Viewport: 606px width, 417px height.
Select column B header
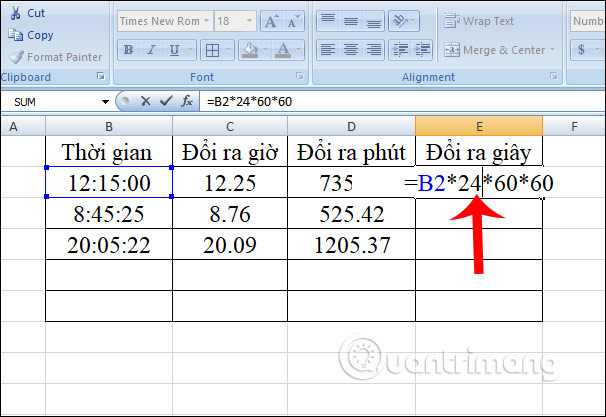coord(109,126)
